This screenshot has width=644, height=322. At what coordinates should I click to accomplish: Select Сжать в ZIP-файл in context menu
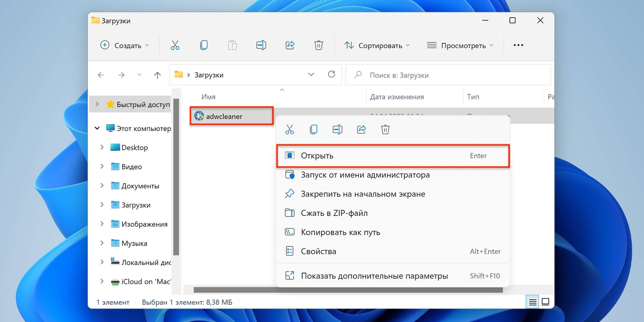(x=334, y=213)
